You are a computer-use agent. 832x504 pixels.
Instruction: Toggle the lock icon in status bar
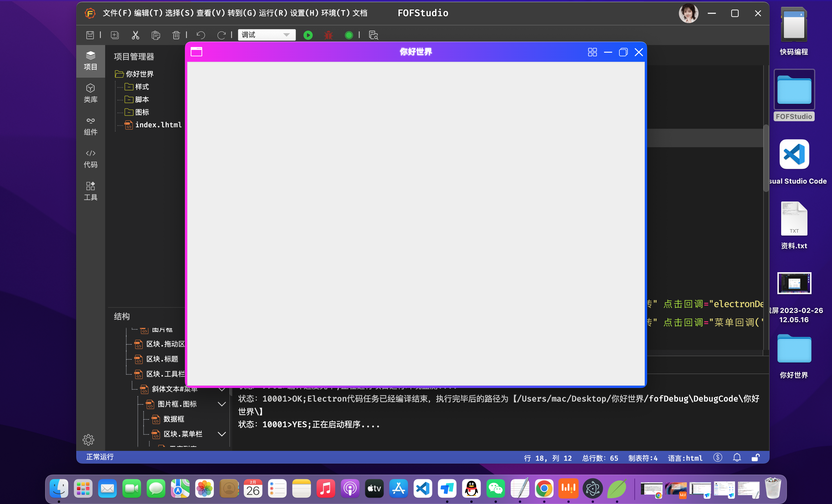756,458
